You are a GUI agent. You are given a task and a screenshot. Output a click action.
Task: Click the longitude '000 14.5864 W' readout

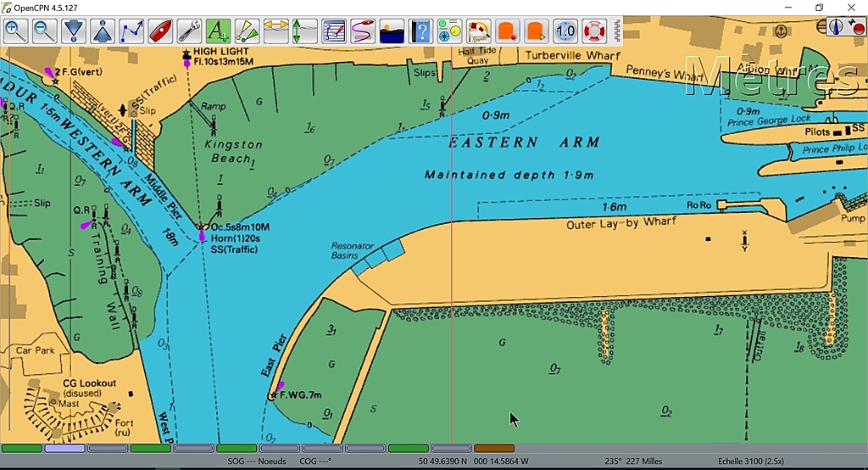click(501, 462)
